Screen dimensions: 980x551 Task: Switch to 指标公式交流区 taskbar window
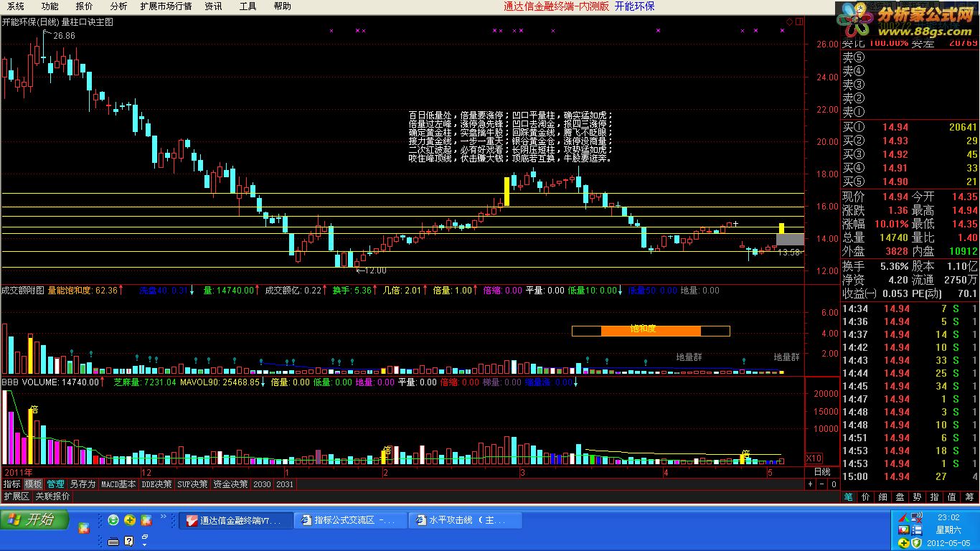pos(352,520)
